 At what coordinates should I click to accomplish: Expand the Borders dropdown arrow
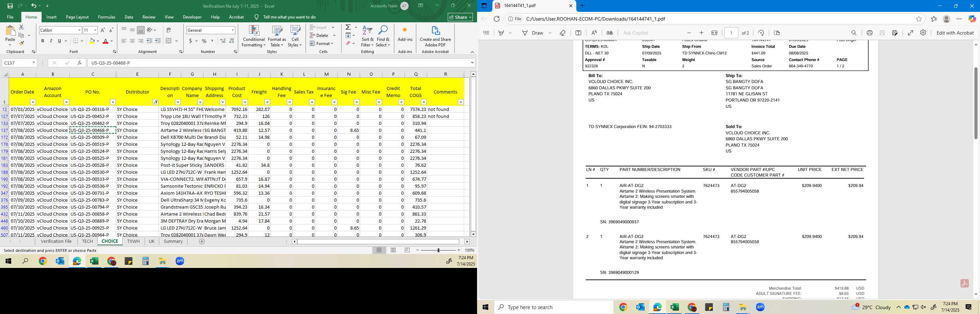click(x=82, y=41)
